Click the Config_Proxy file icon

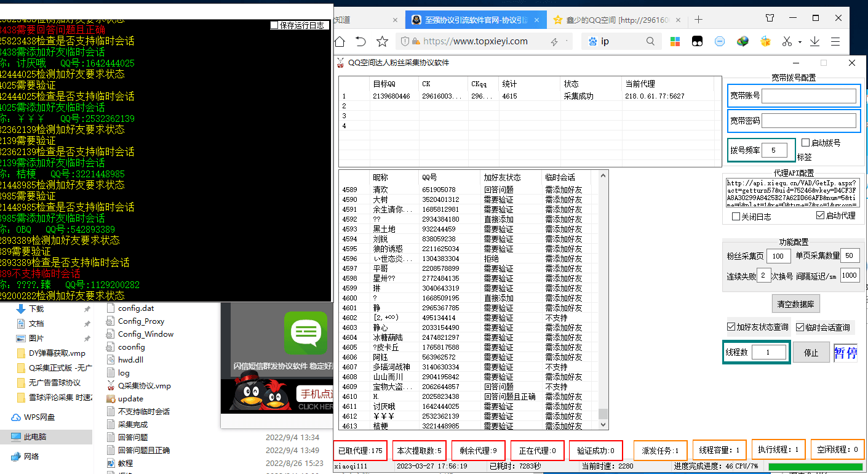tap(111, 321)
